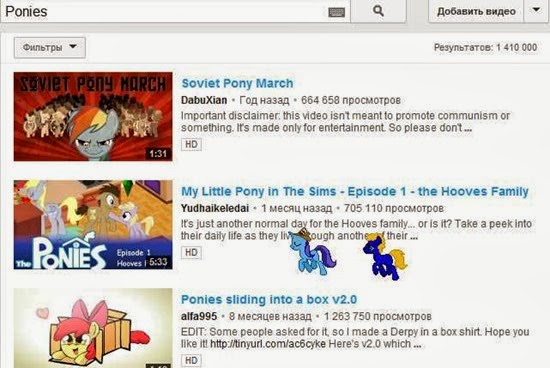The image size is (550, 368).
Task: Click the 1 263 750 просмотров view count
Action: (x=378, y=316)
